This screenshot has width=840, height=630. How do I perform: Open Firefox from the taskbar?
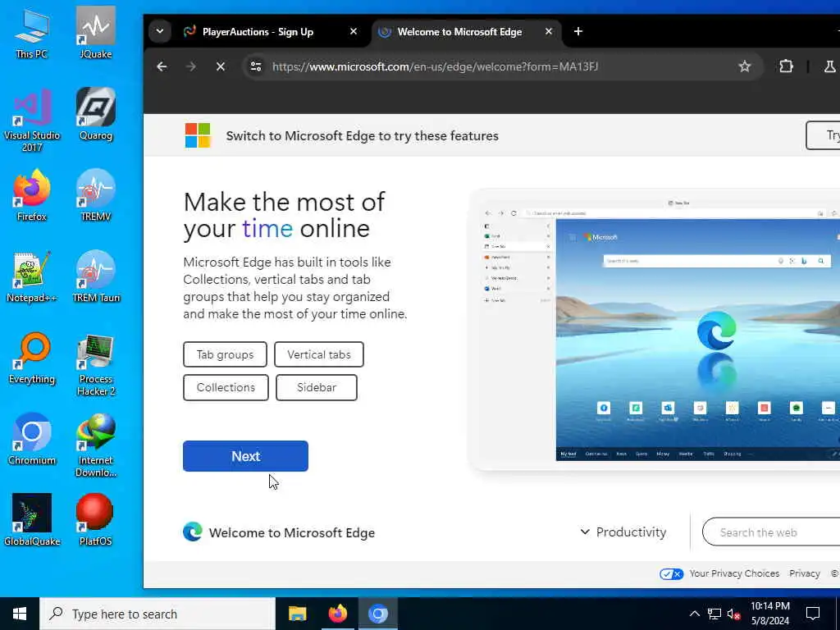[337, 614]
